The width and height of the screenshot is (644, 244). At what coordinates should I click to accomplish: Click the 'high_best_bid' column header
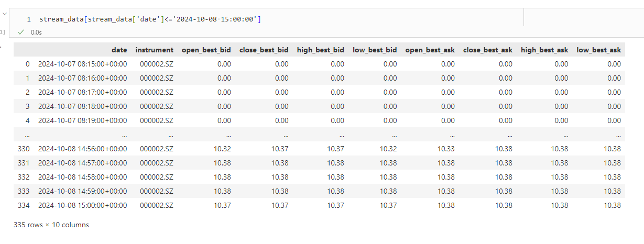click(320, 50)
